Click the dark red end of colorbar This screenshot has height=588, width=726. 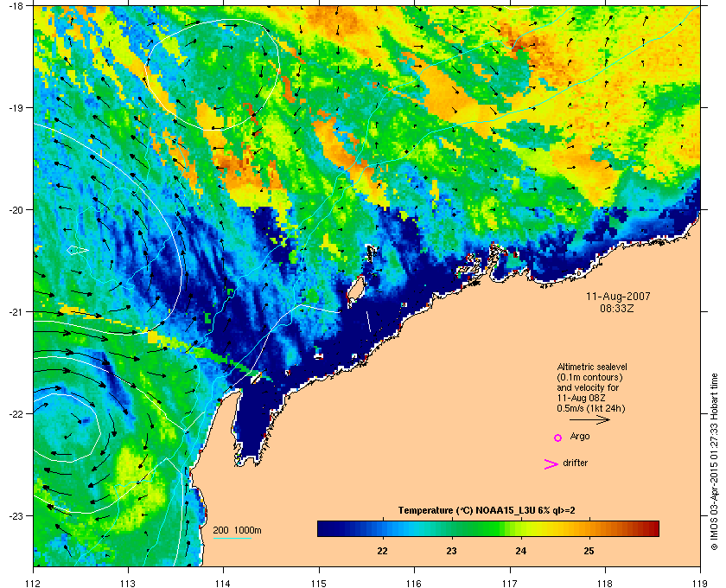pos(652,528)
